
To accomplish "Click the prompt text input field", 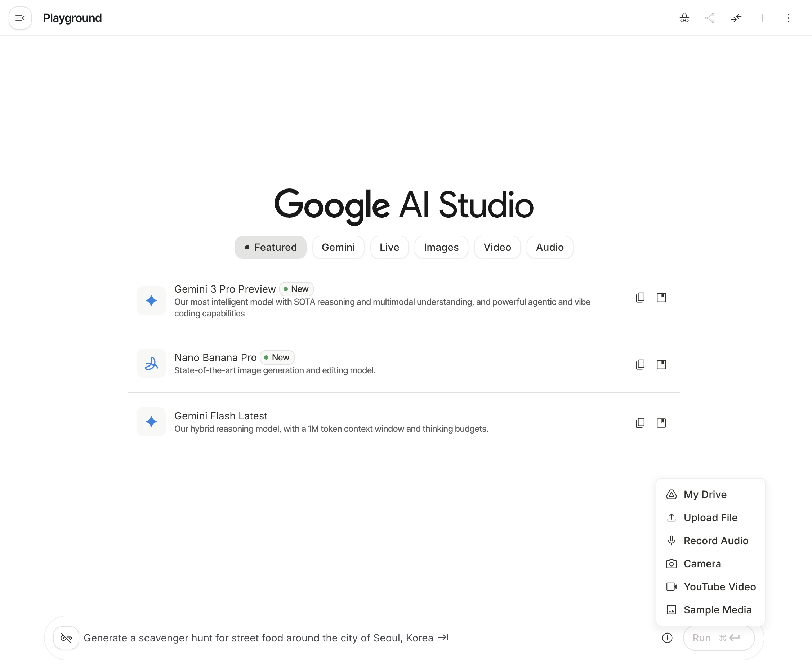I will click(345, 638).
